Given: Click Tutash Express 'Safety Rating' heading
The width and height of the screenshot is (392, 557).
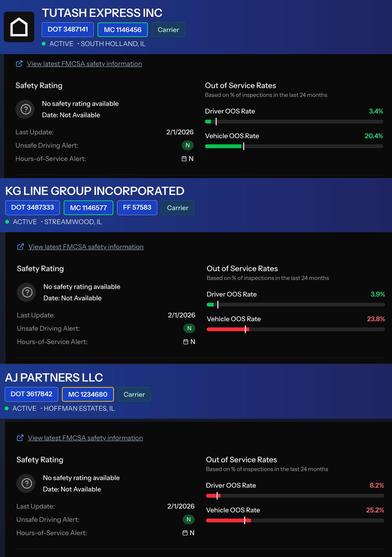Looking at the screenshot, I should click(39, 86).
